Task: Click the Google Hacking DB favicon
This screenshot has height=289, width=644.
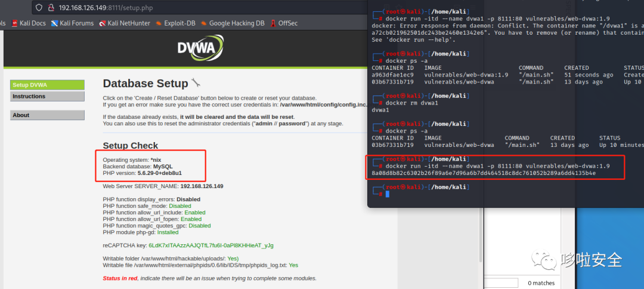Action: 204,23
